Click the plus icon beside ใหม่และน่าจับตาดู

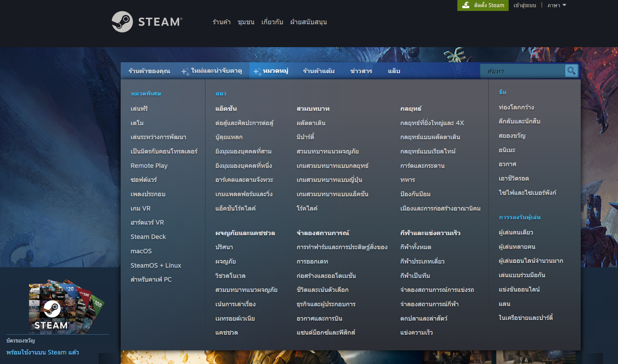pyautogui.click(x=185, y=71)
